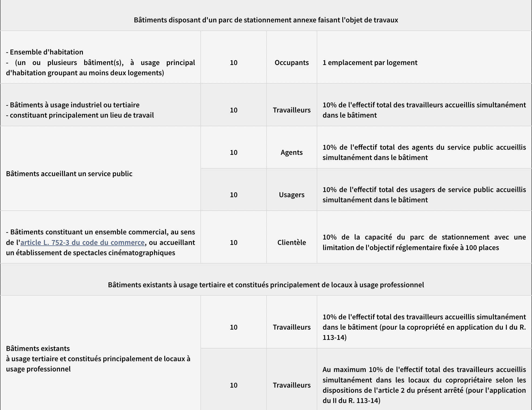Screen dimensions: 532x410
Task: Click the value 10 in the Clientèle row
Action: (234, 242)
